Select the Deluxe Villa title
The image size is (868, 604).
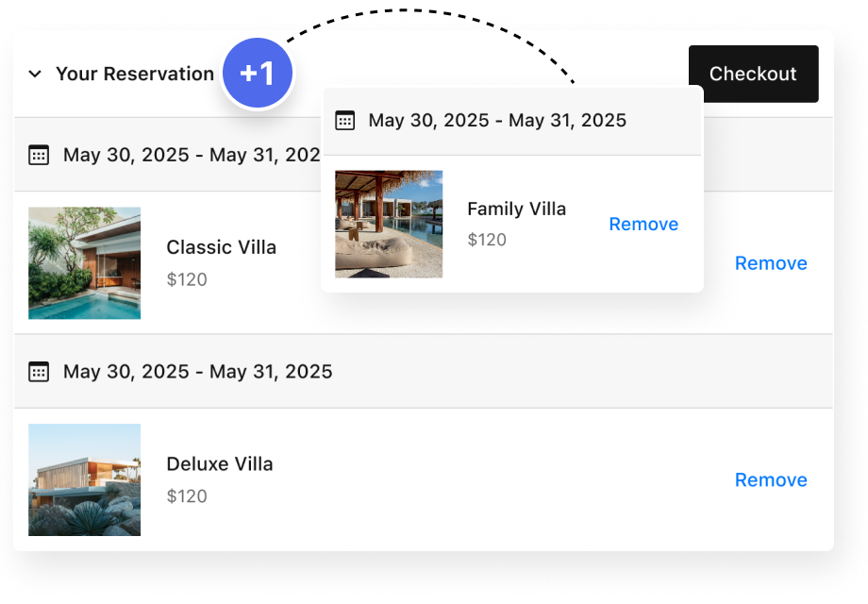(x=219, y=464)
